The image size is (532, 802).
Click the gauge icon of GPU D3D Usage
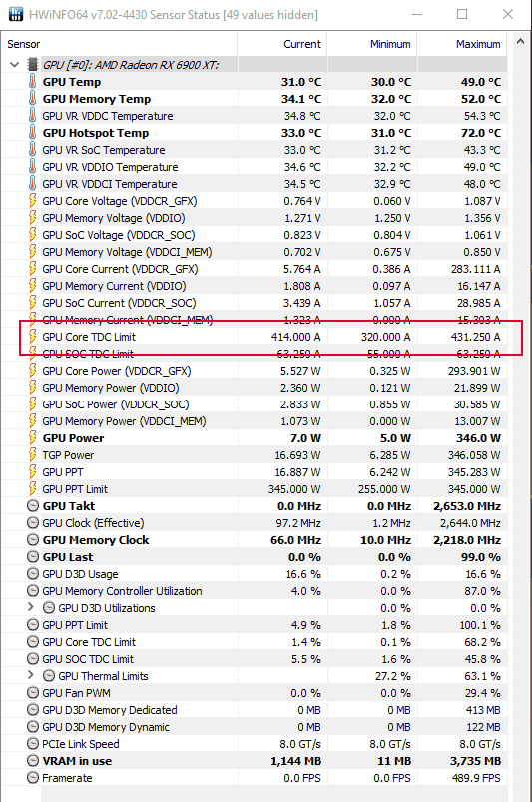pos(33,573)
